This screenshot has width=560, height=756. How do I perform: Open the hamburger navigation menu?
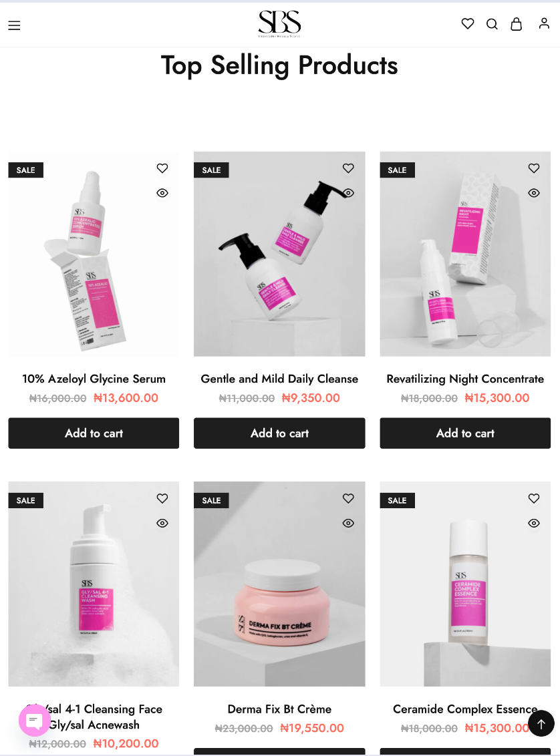click(x=14, y=25)
